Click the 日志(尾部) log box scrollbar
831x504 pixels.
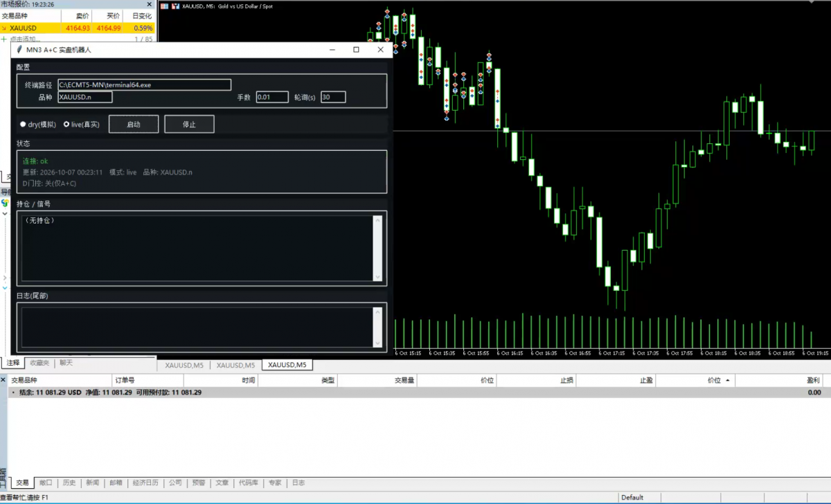tap(377, 327)
